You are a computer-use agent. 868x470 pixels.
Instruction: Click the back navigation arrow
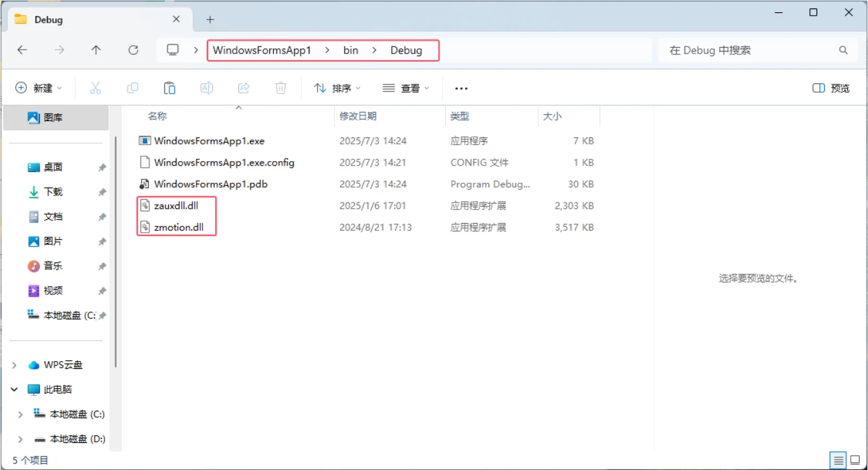22,50
